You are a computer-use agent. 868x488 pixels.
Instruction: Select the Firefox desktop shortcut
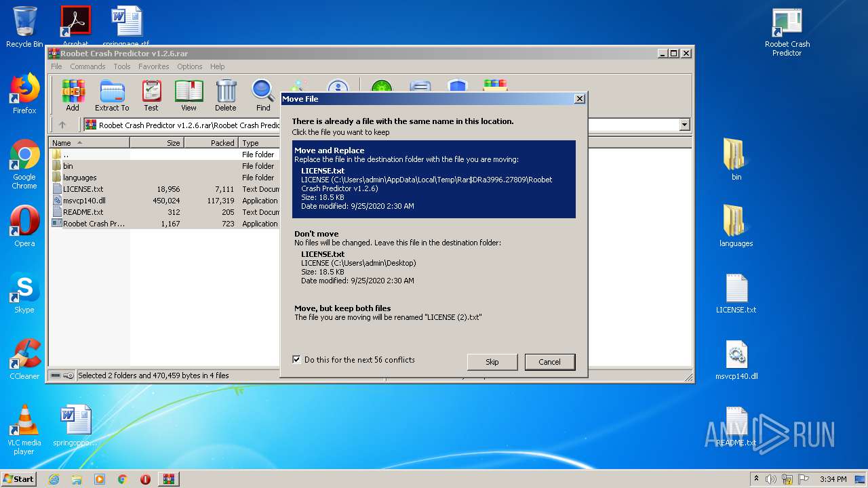(24, 94)
